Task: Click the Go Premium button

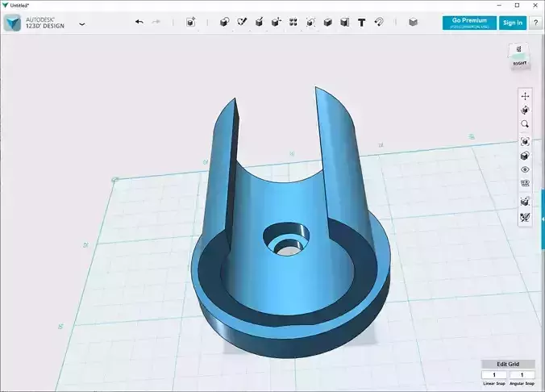Action: (x=469, y=23)
